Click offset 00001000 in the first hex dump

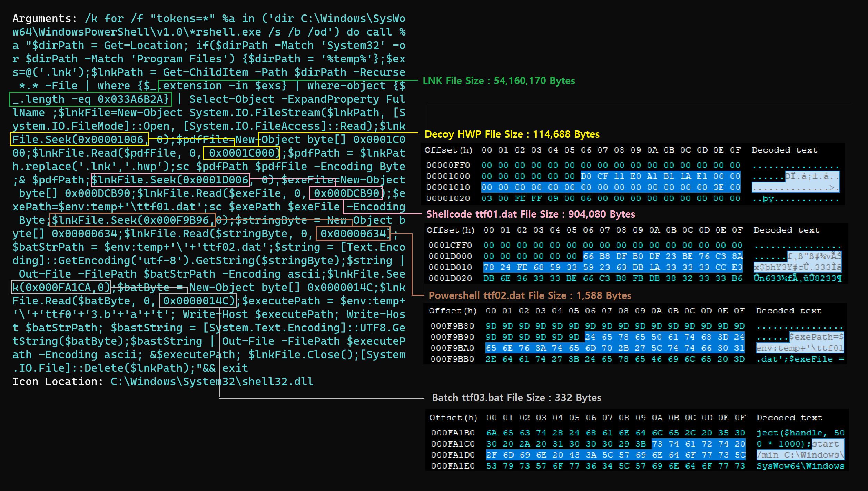pyautogui.click(x=448, y=176)
